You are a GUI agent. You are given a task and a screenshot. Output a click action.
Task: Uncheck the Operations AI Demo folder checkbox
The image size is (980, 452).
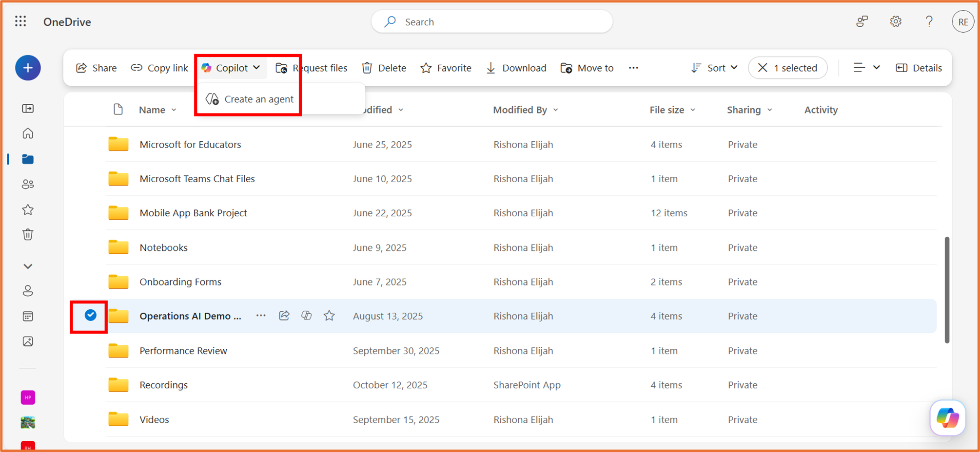(x=90, y=315)
